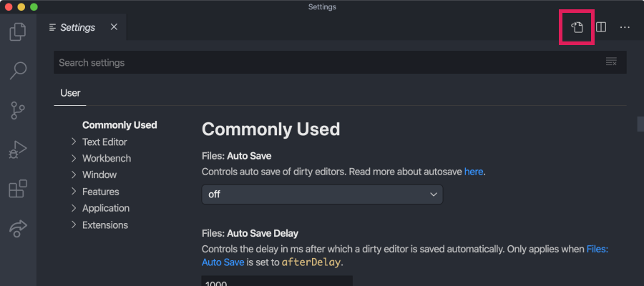Click the Search settings input field
The width and height of the screenshot is (644, 286).
(328, 62)
